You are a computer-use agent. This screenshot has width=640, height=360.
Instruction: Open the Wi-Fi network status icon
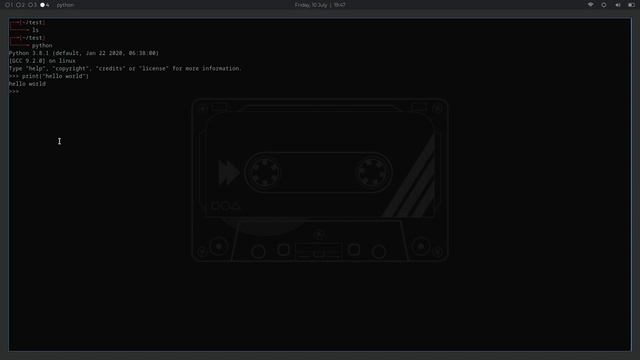click(590, 5)
